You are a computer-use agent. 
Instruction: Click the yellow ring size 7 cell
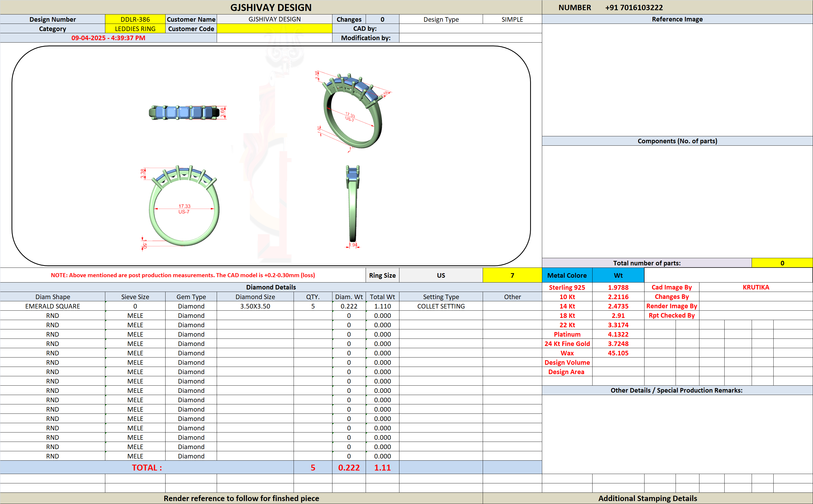(x=512, y=275)
